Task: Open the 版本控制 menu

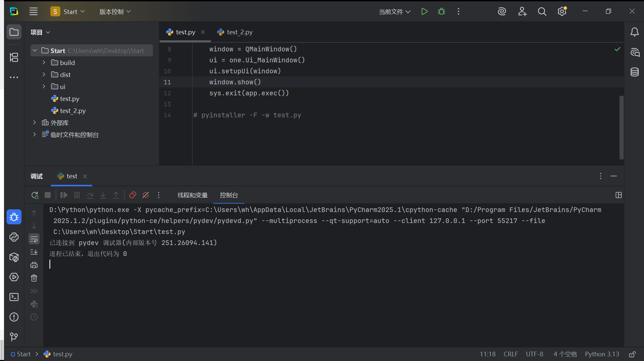Action: pos(115,12)
